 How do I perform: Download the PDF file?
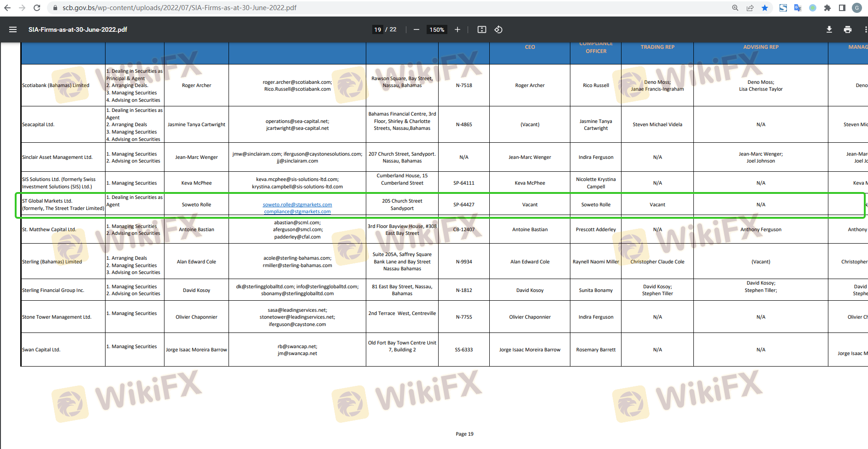829,29
